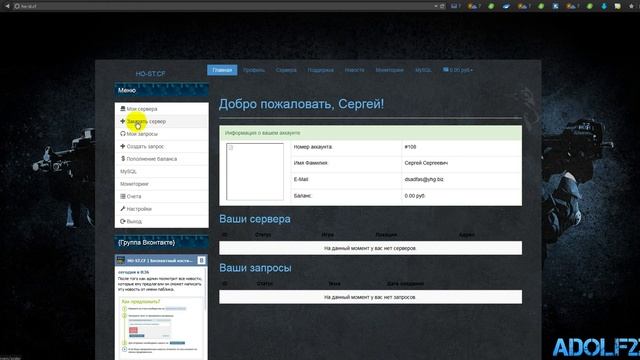Open 'Счета' list item in the sidebar
This screenshot has height=360, width=640.
[162, 196]
